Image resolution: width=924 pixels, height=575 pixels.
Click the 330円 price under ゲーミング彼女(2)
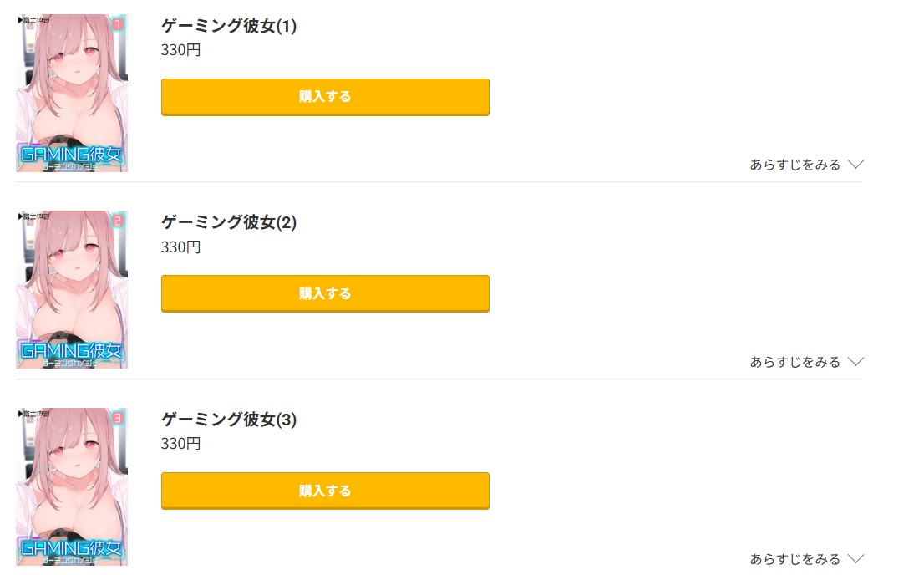[x=181, y=247]
